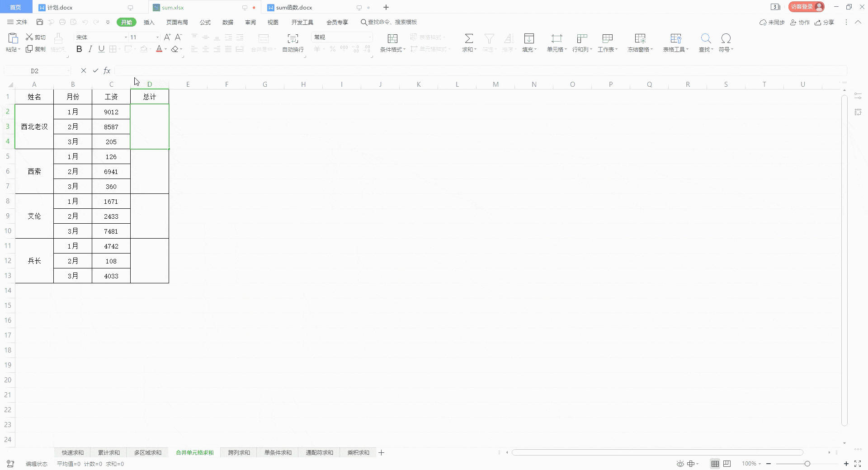This screenshot has height=470, width=868.
Task: Click the formula bar input field
Action: (x=480, y=70)
